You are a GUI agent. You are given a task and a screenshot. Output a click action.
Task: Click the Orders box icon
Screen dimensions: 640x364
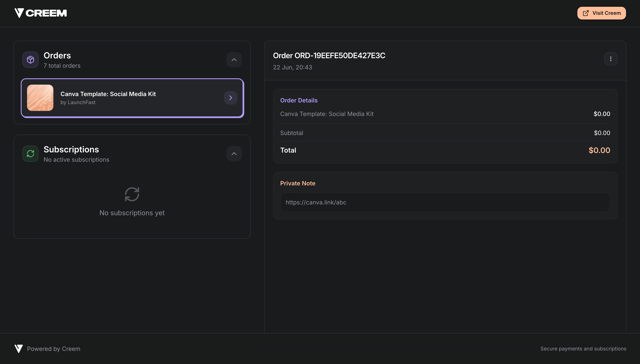click(x=30, y=60)
